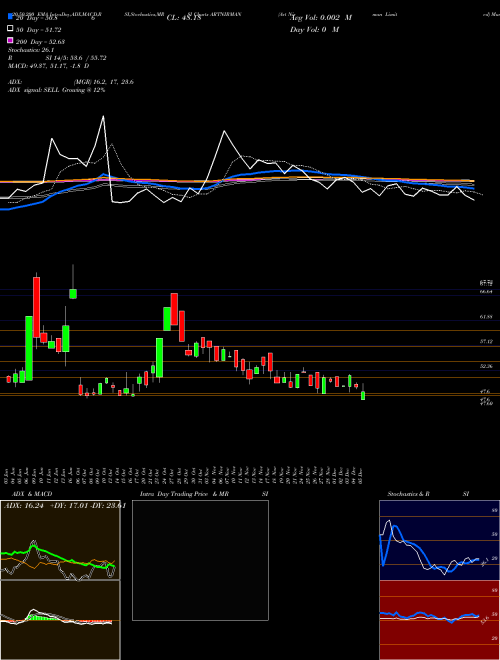Click the 57.12 price axis label

(486, 342)
